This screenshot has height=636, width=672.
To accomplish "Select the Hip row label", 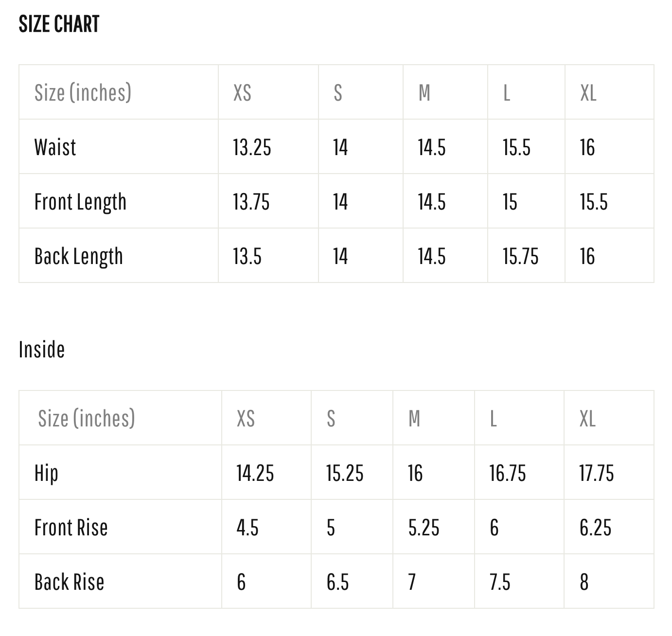I will [46, 473].
